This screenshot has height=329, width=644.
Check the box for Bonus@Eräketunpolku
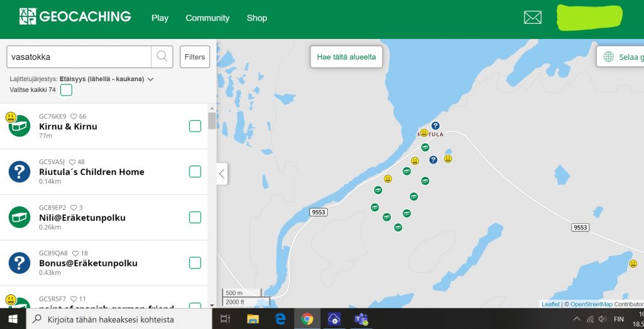pyautogui.click(x=195, y=263)
